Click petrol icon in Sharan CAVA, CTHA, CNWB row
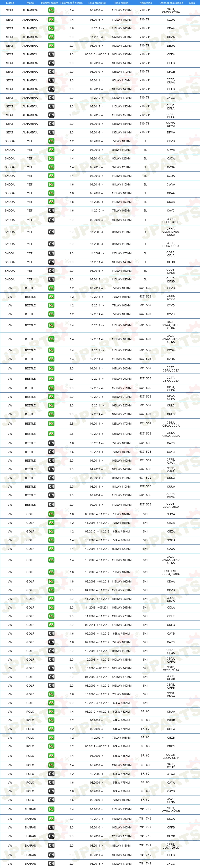 pyautogui.click(x=51, y=809)
